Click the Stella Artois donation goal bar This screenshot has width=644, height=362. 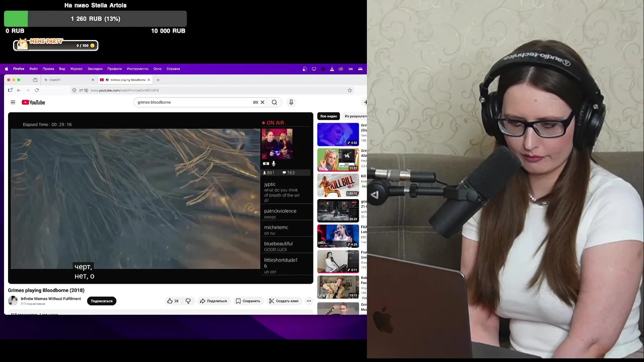(x=95, y=19)
